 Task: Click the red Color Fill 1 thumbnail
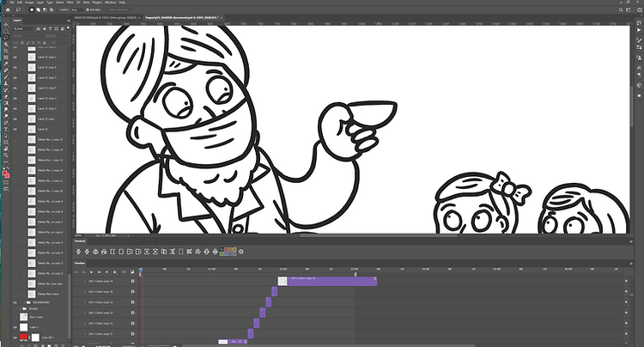[24, 338]
